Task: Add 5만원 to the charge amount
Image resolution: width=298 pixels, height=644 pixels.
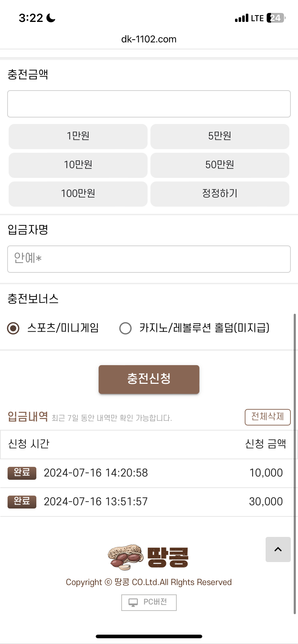Action: pos(220,136)
